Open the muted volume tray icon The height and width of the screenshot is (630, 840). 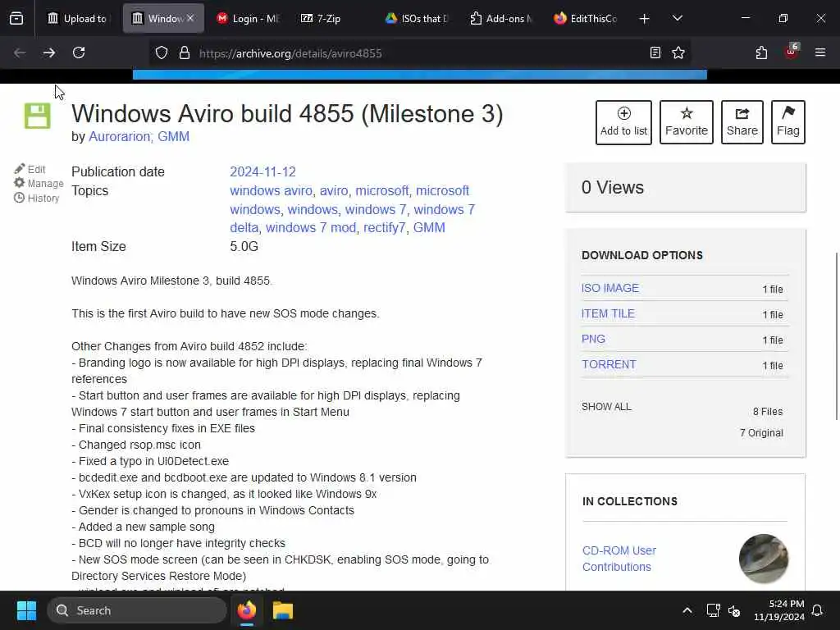734,610
